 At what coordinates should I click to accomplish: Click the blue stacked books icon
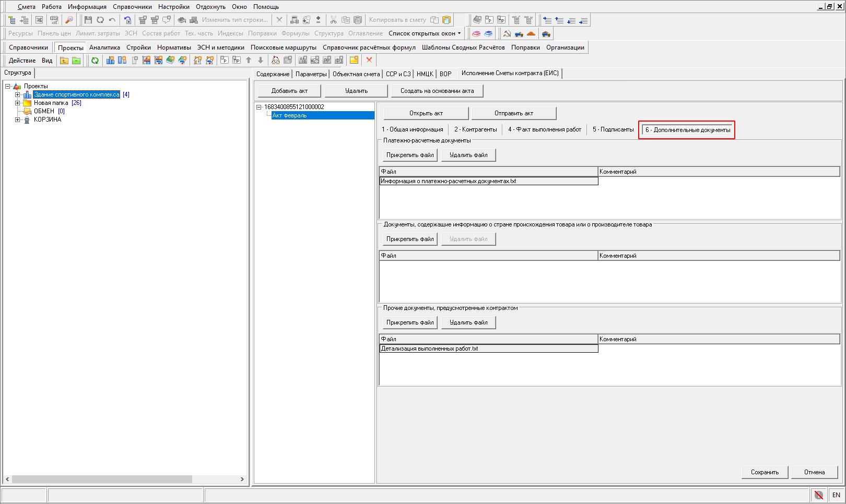(488, 33)
